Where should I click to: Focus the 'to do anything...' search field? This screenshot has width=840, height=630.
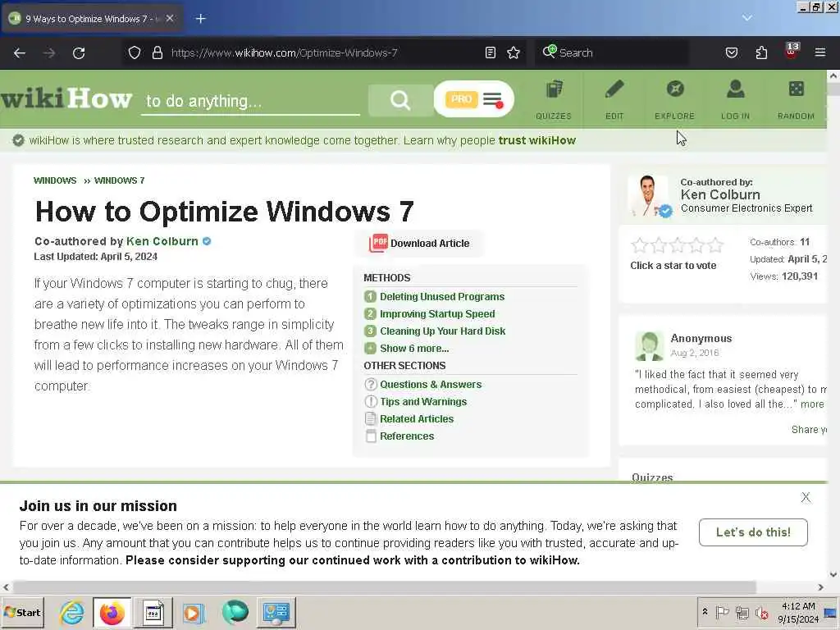(250, 101)
